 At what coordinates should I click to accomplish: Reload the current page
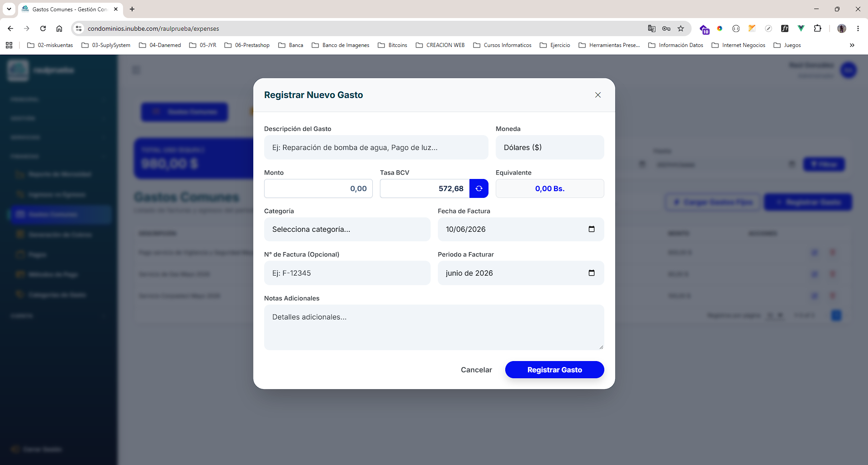click(43, 28)
